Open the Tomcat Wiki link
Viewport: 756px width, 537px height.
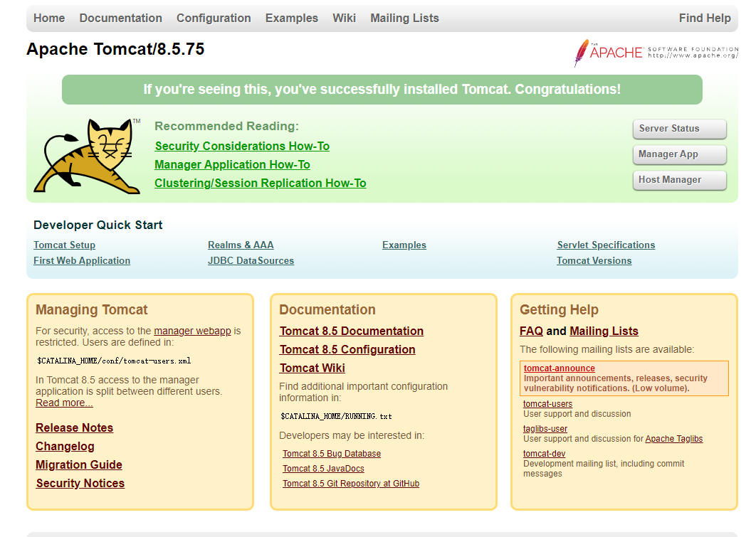313,368
